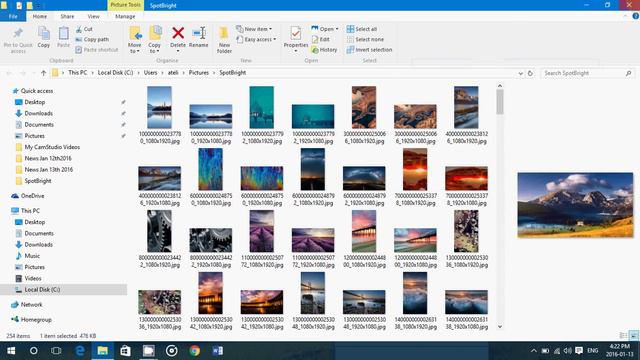640x360 pixels.
Task: Switch to the View ribbon tab
Action: [x=93, y=16]
